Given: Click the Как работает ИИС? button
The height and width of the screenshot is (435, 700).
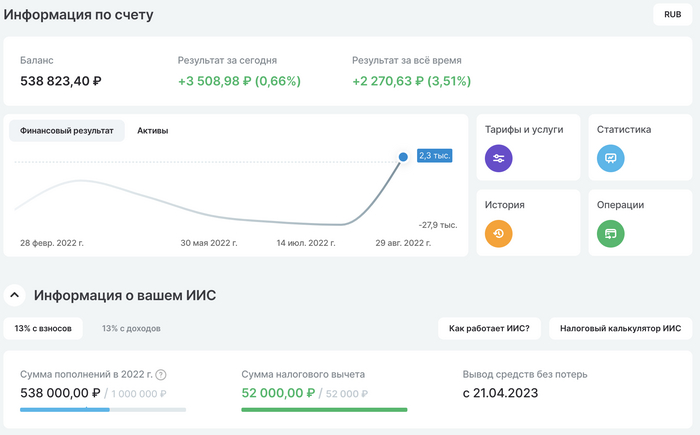Looking at the screenshot, I should coord(489,328).
